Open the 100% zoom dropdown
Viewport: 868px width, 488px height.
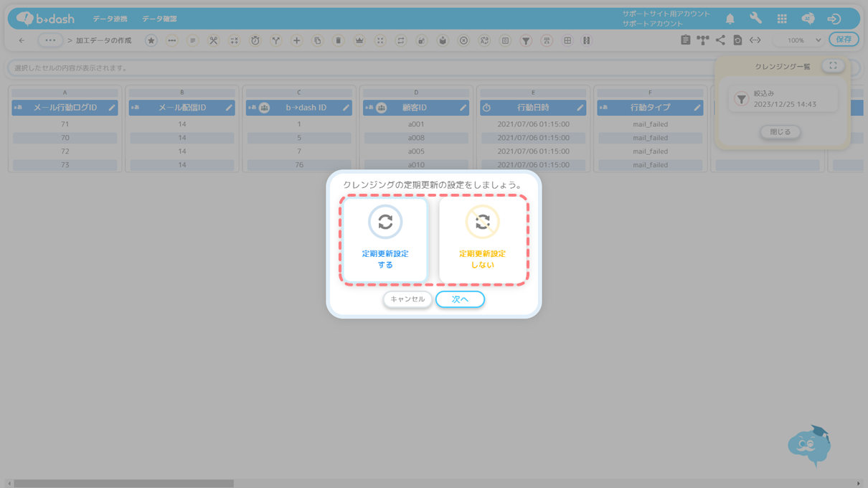pyautogui.click(x=801, y=40)
